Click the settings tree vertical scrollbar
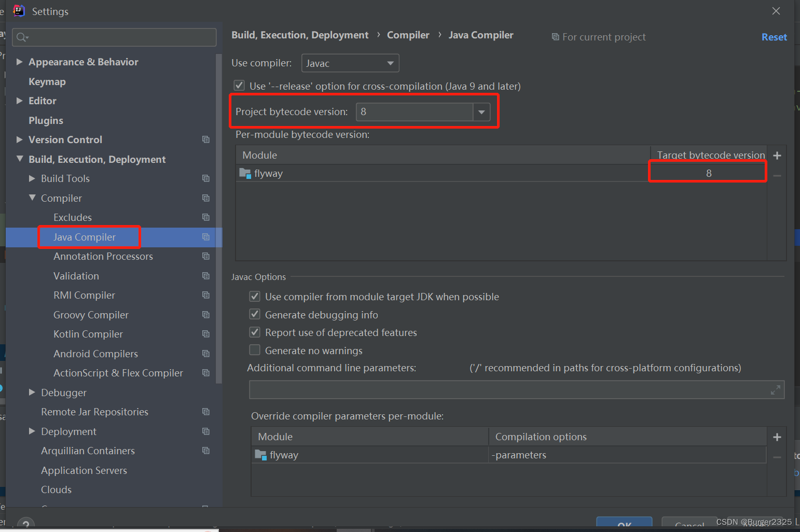The width and height of the screenshot is (800, 532). [x=219, y=218]
